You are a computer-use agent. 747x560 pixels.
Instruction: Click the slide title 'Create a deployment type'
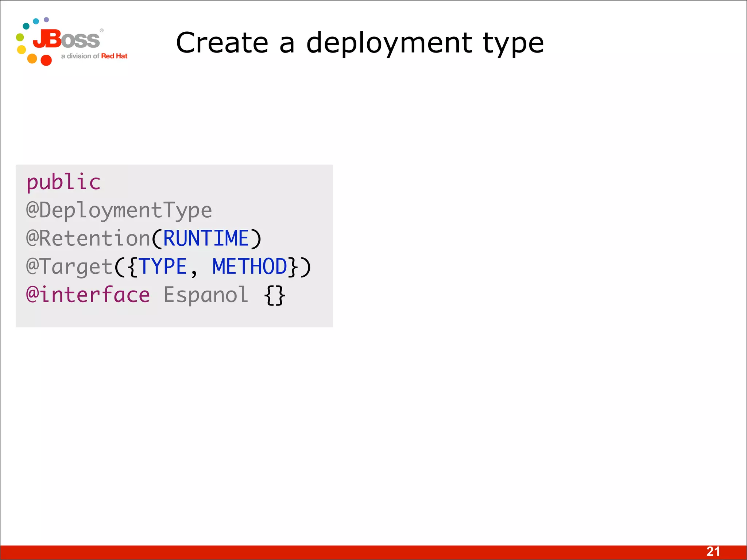(x=360, y=43)
